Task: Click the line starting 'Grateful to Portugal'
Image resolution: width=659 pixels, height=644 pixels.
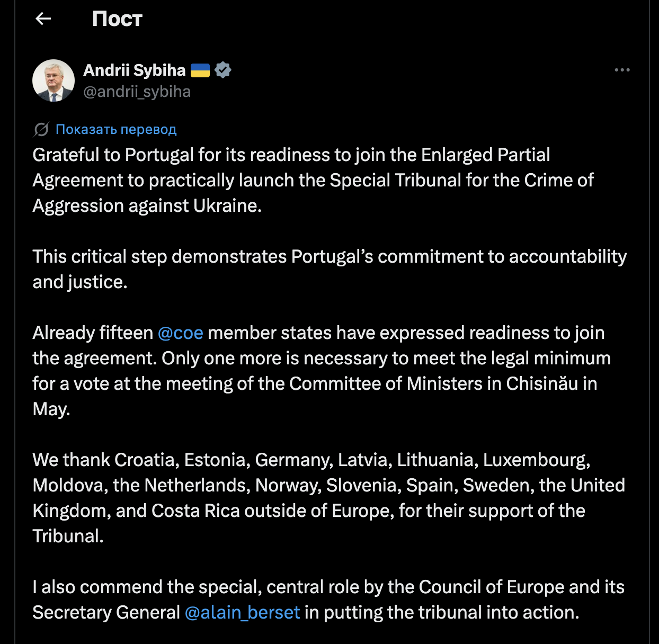Action: pyautogui.click(x=291, y=155)
